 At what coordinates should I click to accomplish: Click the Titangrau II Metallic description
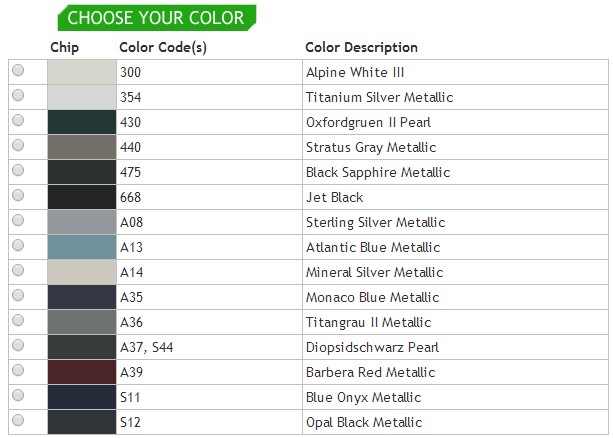point(368,322)
